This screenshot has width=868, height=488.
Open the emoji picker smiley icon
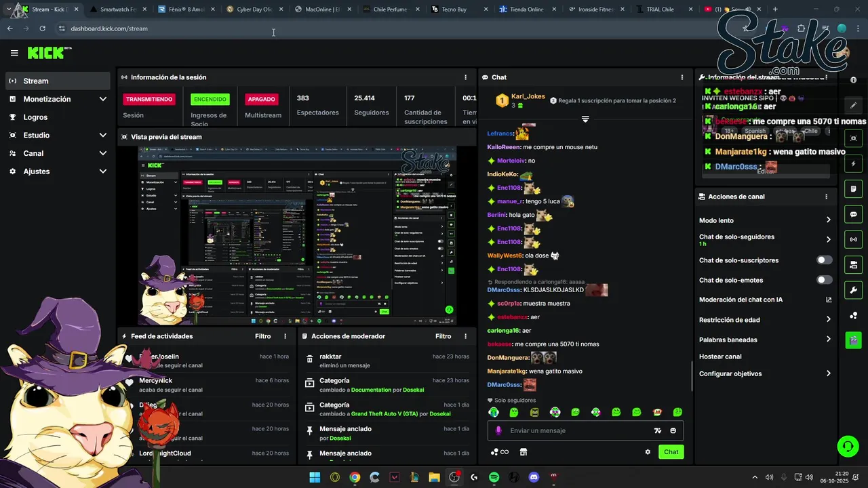673,430
